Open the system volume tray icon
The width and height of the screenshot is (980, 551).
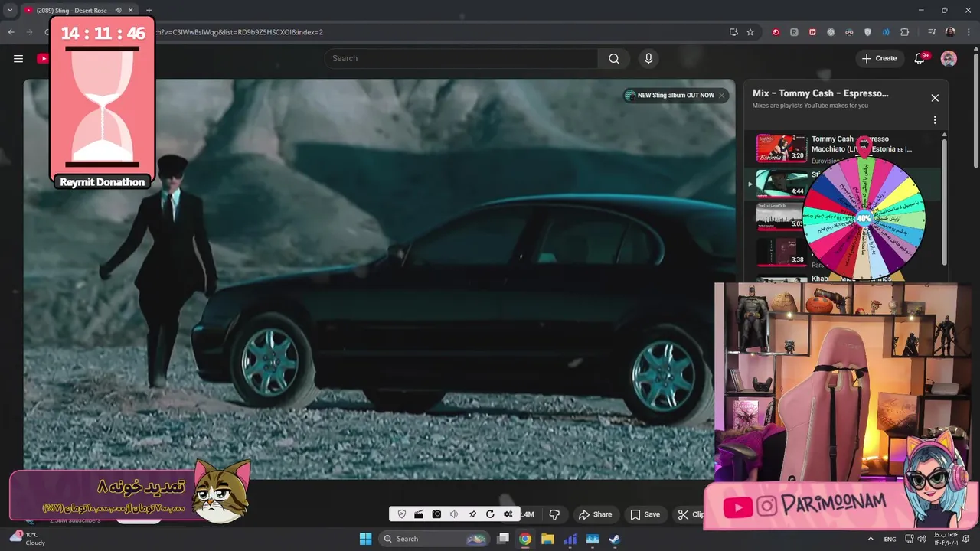click(921, 539)
